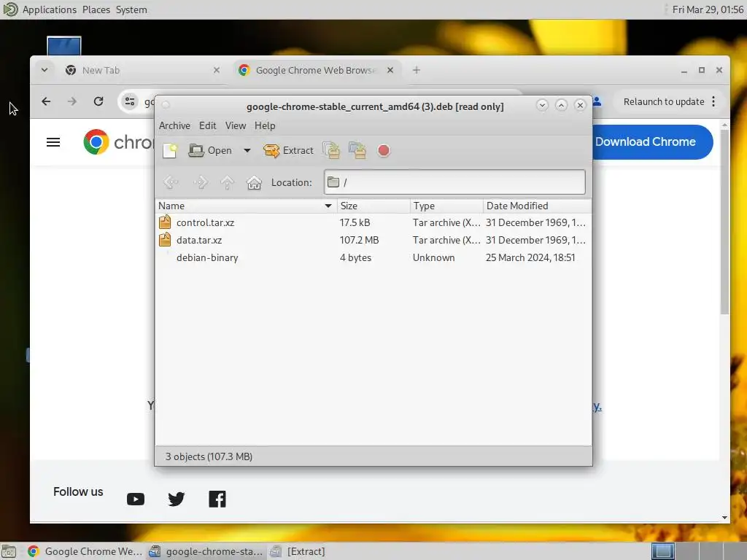Image resolution: width=747 pixels, height=560 pixels.
Task: Open the Chrome profile icon
Action: (597, 101)
